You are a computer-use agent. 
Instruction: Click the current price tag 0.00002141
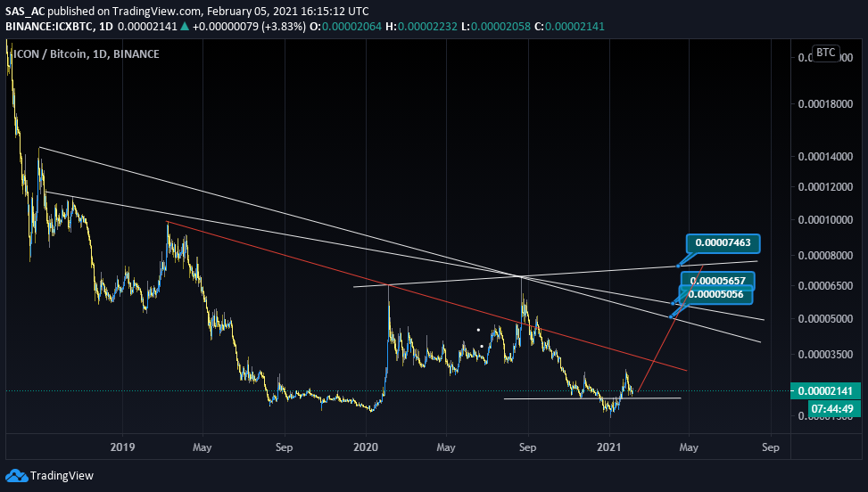coord(825,390)
